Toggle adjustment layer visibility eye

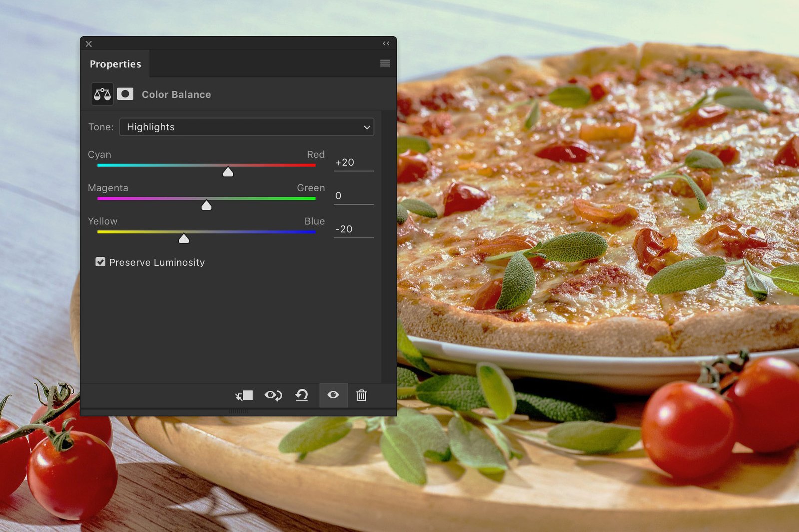coord(333,395)
